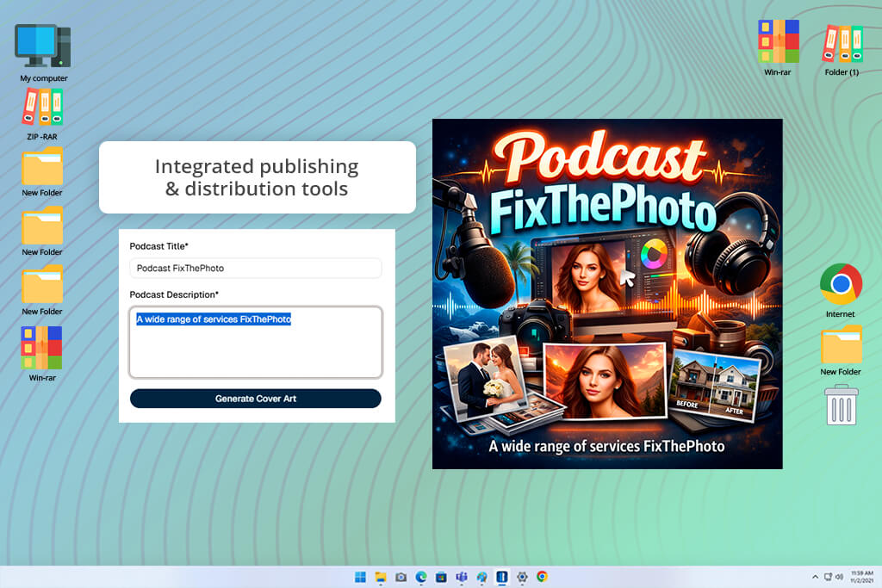Click the Integrated publishing & distribution tools heading
Viewport: 882px width, 588px height.
[x=257, y=177]
